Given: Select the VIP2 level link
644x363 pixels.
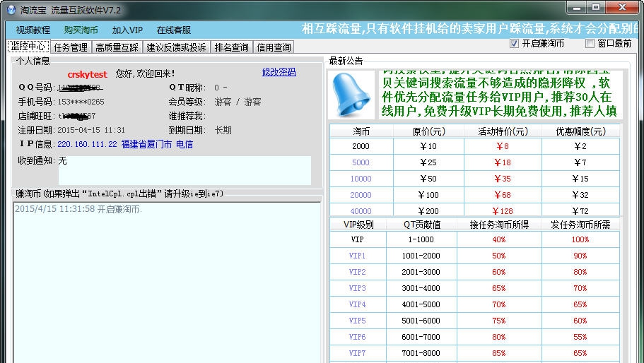Looking at the screenshot, I should pos(357,272).
